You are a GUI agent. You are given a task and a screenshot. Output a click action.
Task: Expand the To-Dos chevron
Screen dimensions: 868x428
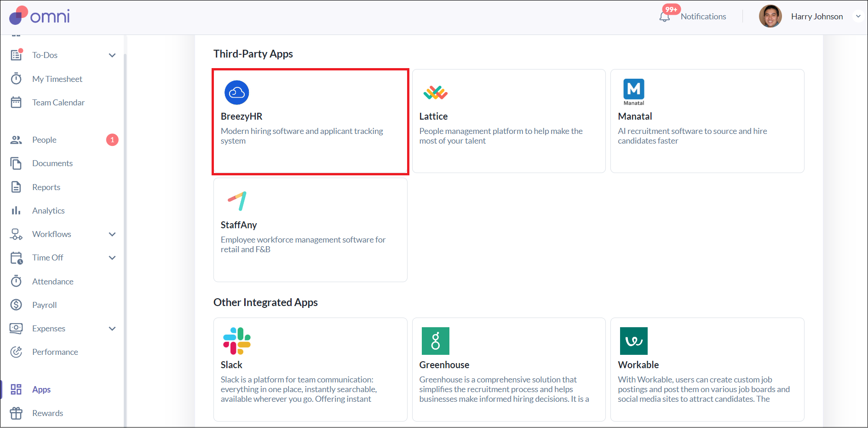[x=112, y=55]
